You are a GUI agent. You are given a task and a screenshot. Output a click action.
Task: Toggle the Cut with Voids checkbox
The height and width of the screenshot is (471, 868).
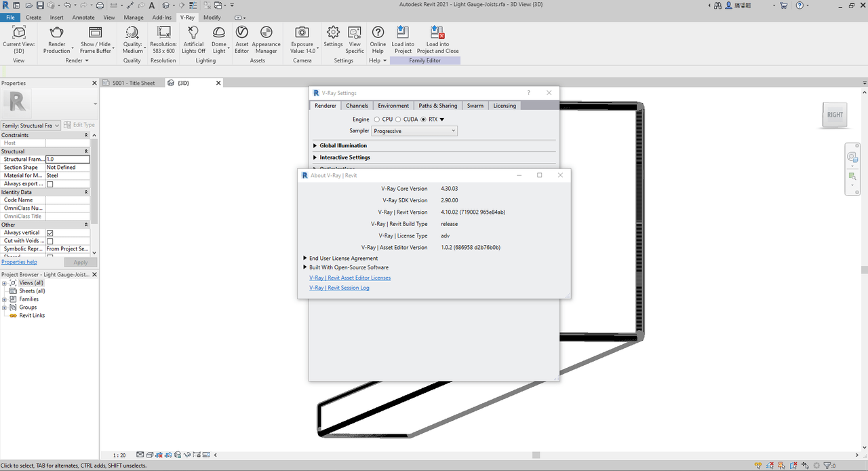(x=50, y=241)
